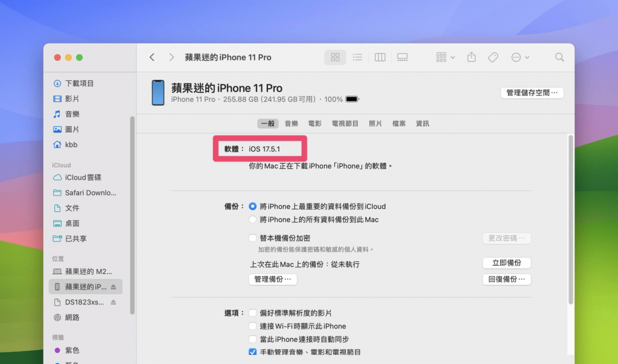Image resolution: width=618 pixels, height=364 pixels.
Task: Enable 當此iPhone連接時自動同步 checkbox
Action: [253, 339]
